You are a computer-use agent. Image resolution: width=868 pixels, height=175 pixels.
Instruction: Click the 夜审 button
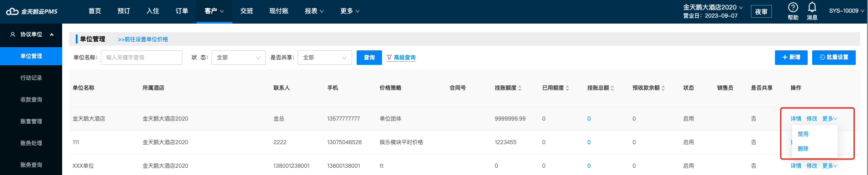pyautogui.click(x=761, y=12)
